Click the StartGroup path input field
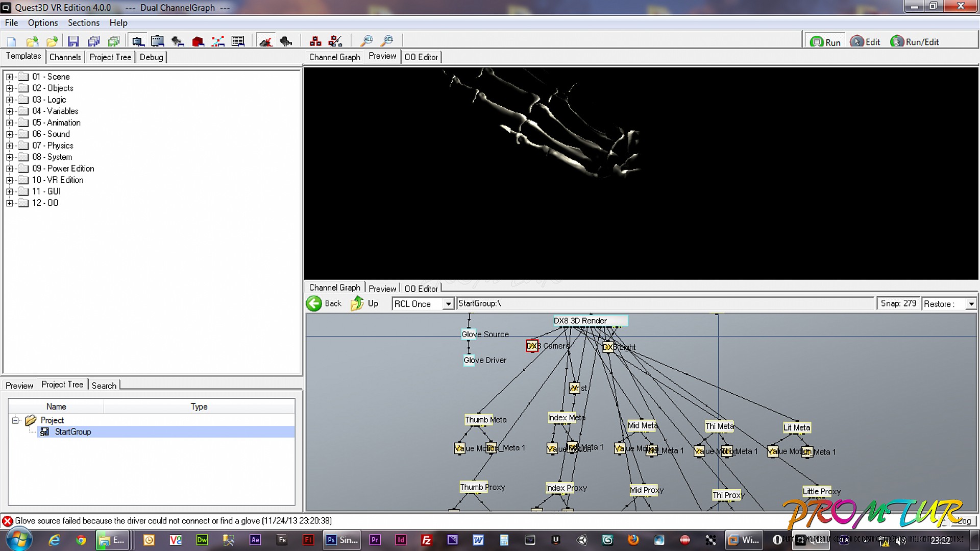This screenshot has height=551, width=980. click(x=664, y=303)
